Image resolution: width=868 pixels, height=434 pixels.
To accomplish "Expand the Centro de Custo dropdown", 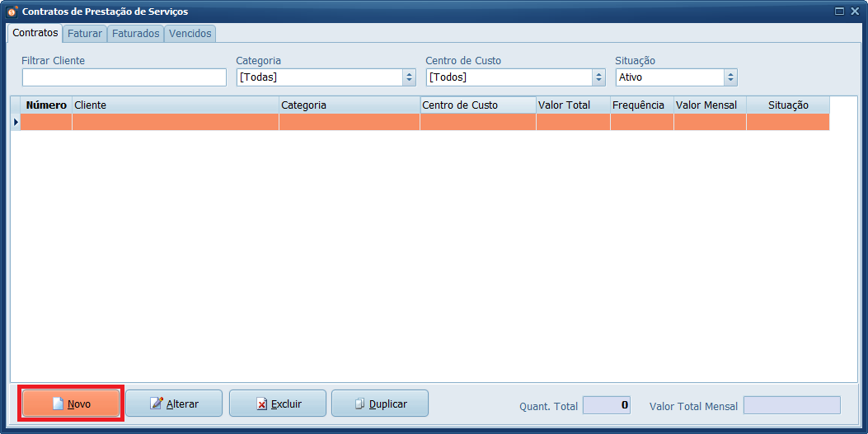I will pyautogui.click(x=598, y=77).
